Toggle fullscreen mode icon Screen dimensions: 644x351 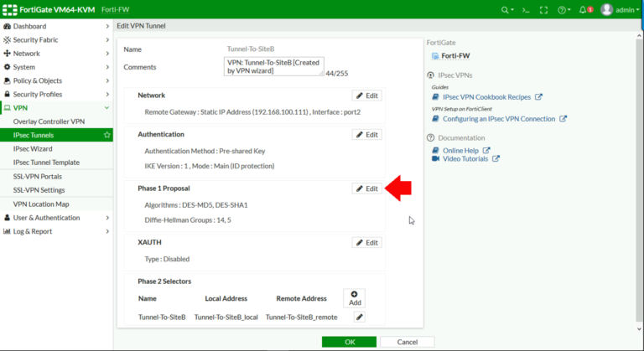click(x=543, y=10)
